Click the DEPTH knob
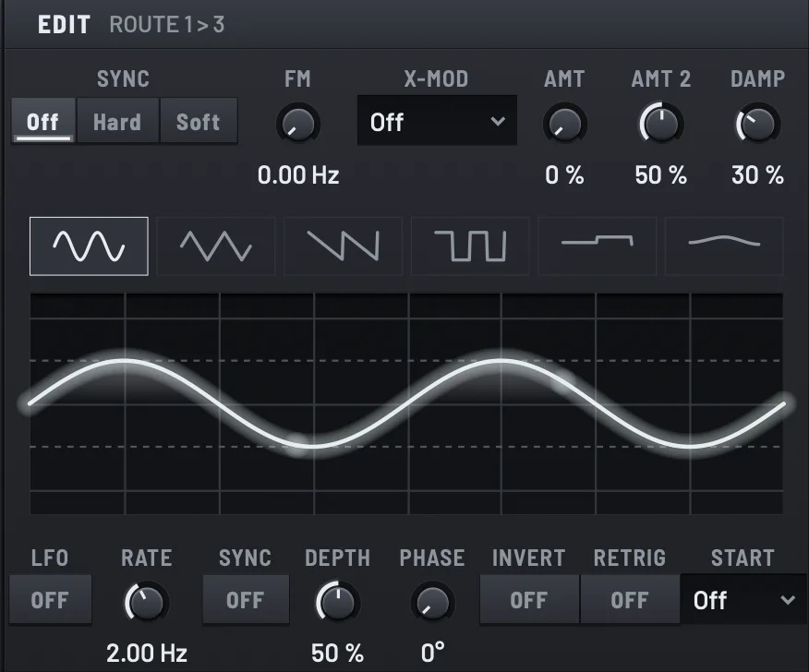 click(338, 603)
